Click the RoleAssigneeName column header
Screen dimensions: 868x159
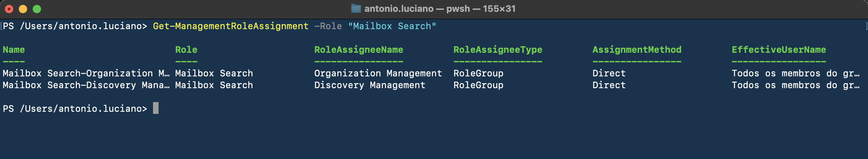click(359, 50)
